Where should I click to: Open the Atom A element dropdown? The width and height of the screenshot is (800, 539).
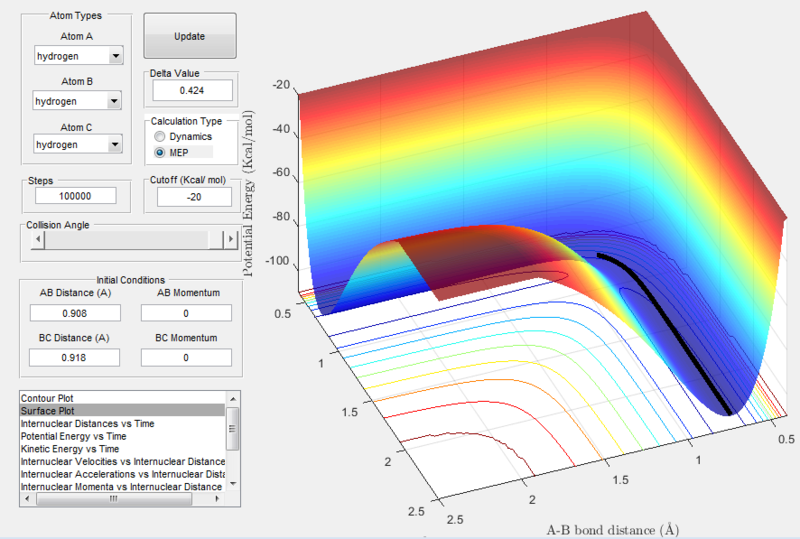[78, 57]
